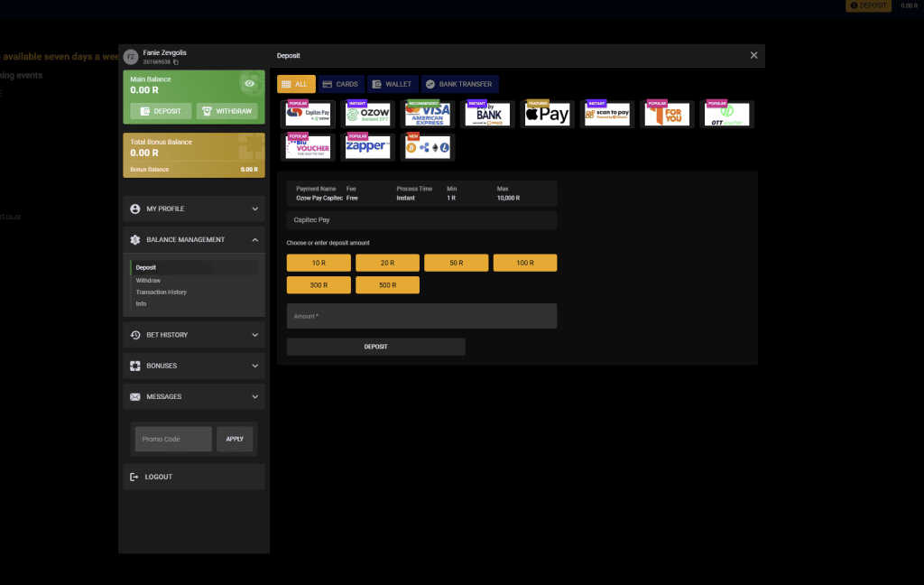Click the FZ user avatar
Image resolution: width=924 pixels, height=585 pixels.
pos(131,57)
